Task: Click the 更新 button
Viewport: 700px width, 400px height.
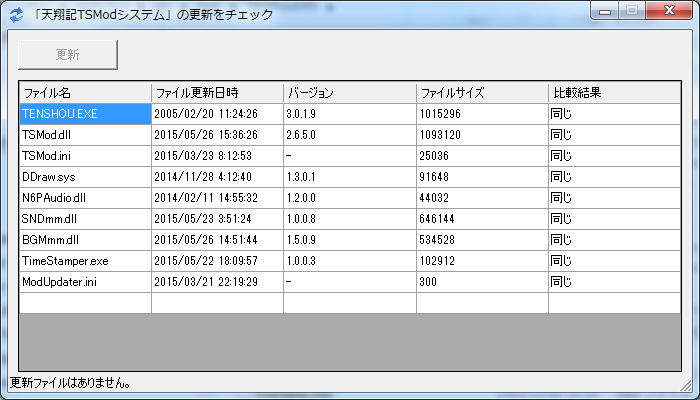Action: [68, 55]
